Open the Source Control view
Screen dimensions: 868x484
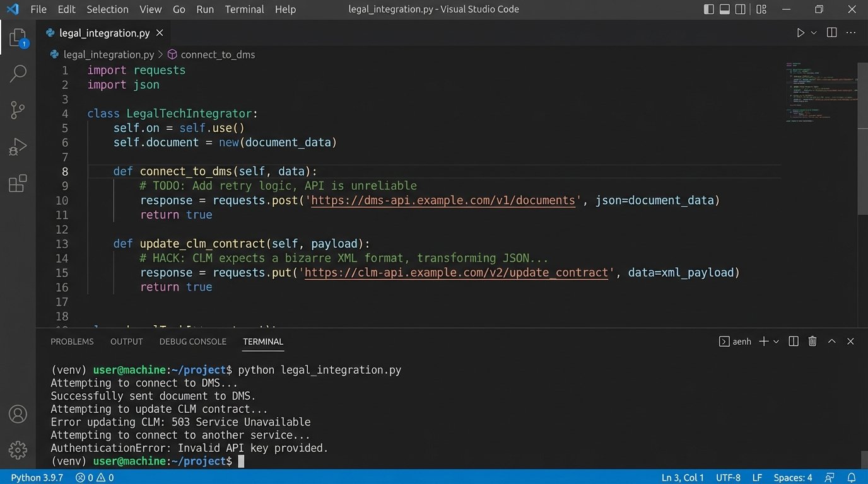point(18,110)
